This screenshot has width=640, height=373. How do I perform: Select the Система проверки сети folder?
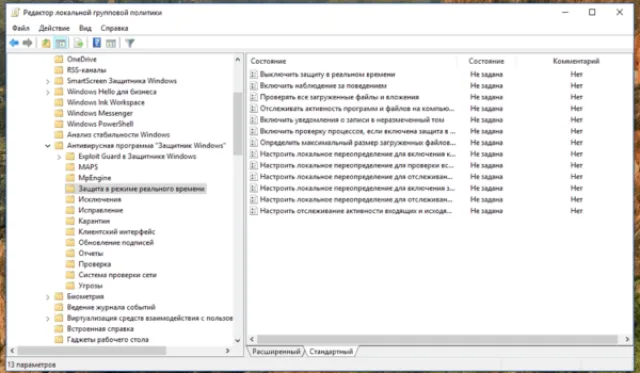(x=117, y=275)
